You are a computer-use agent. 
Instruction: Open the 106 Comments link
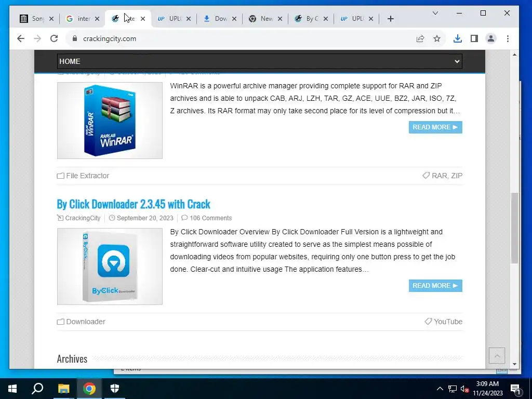[x=210, y=218]
